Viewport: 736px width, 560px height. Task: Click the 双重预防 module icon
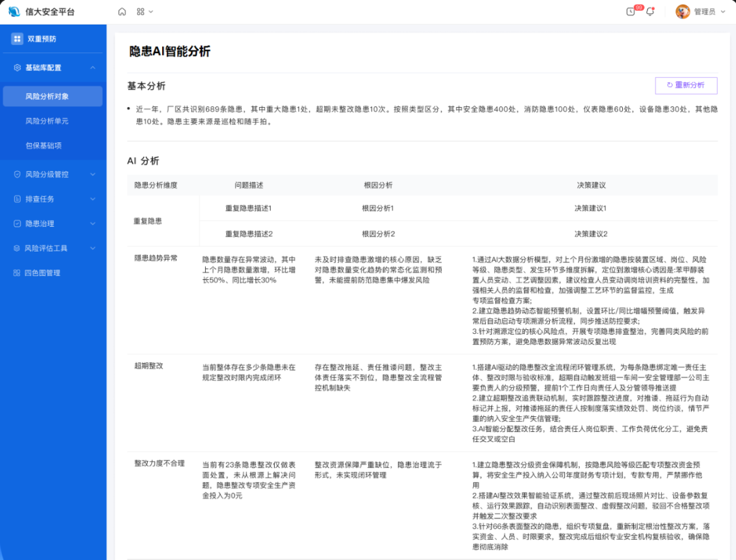[17, 39]
